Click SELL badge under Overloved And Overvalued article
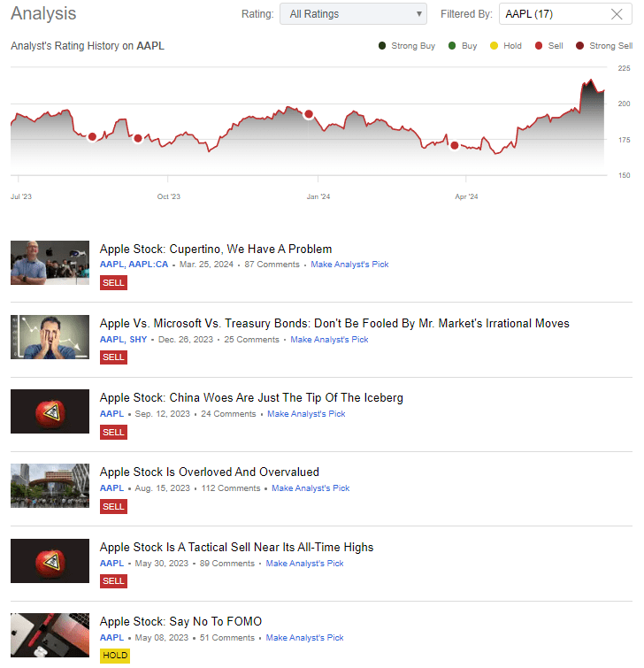The width and height of the screenshot is (644, 668). (x=113, y=507)
